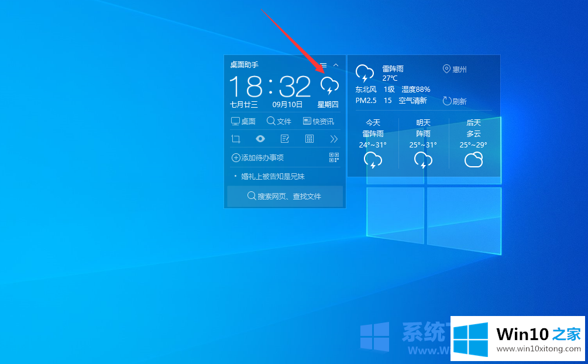Click today's 24°~31° temperature range
Image resolution: width=588 pixels, height=364 pixels.
click(x=373, y=145)
